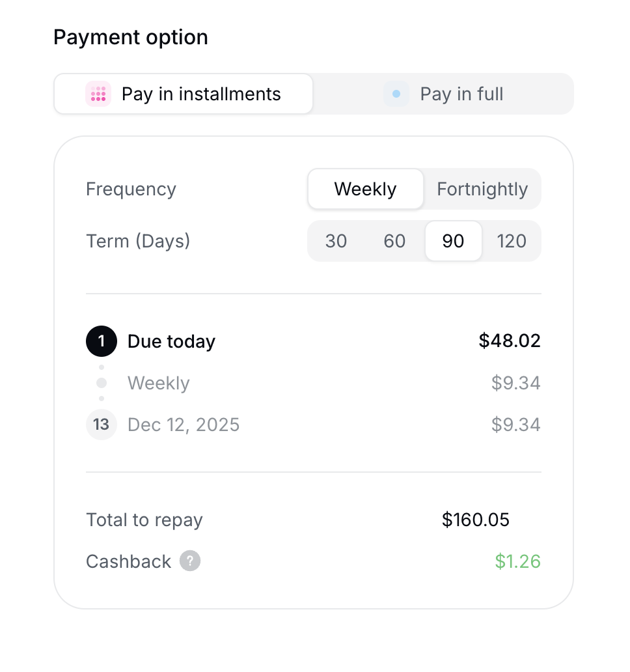Click the gray dot next to Weekly payment
This screenshot has height=672, width=630.
(x=102, y=383)
